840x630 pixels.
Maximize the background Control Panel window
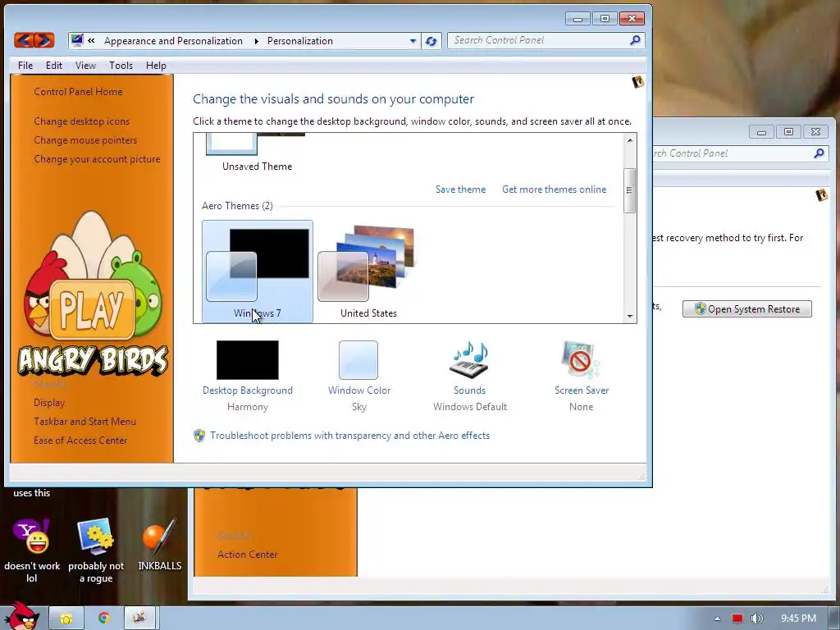(788, 131)
